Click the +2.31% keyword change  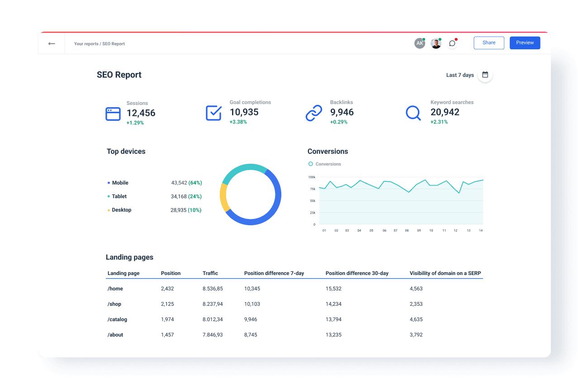[439, 122]
